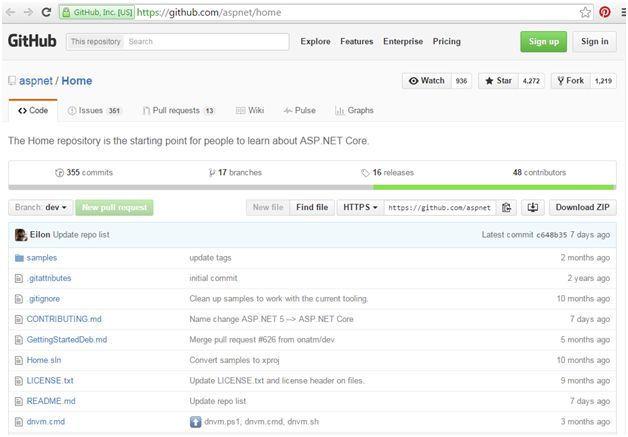Screen dimensions: 628x437
Task: Click the secure lock icon in address bar
Action: click(66, 12)
